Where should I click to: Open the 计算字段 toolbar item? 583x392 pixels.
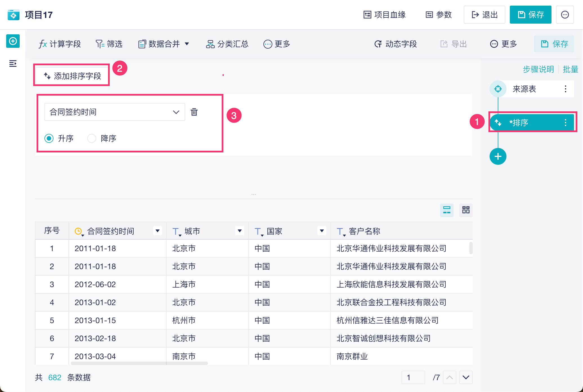coord(60,44)
